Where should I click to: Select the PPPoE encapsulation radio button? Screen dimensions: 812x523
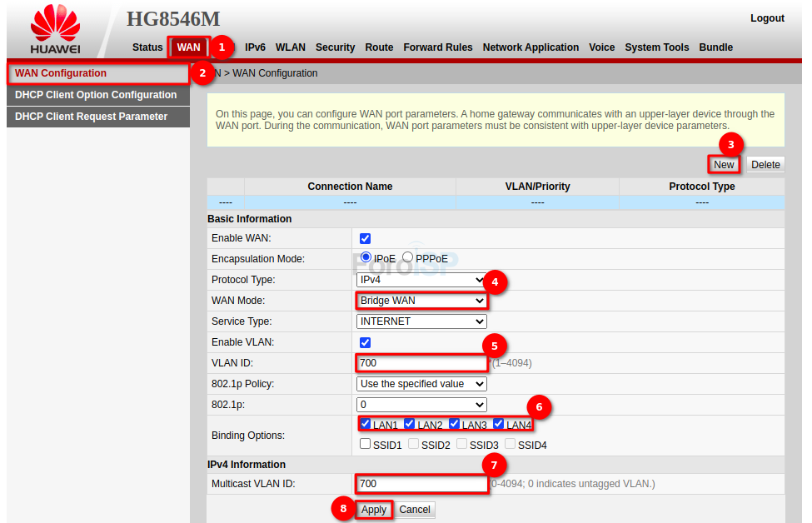[408, 258]
